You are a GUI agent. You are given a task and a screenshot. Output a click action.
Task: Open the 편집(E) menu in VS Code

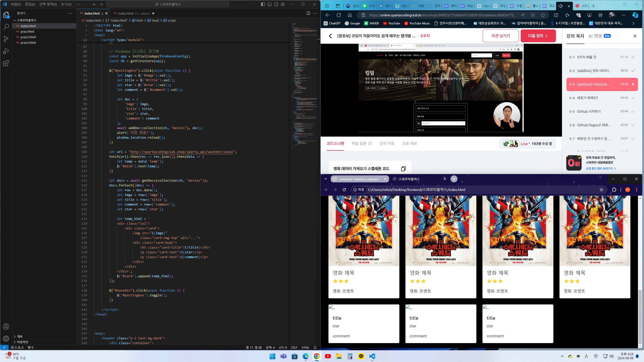coord(30,4)
